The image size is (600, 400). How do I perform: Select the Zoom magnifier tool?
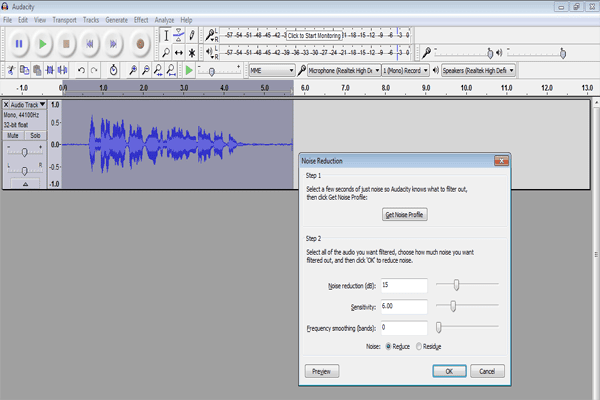pos(166,52)
